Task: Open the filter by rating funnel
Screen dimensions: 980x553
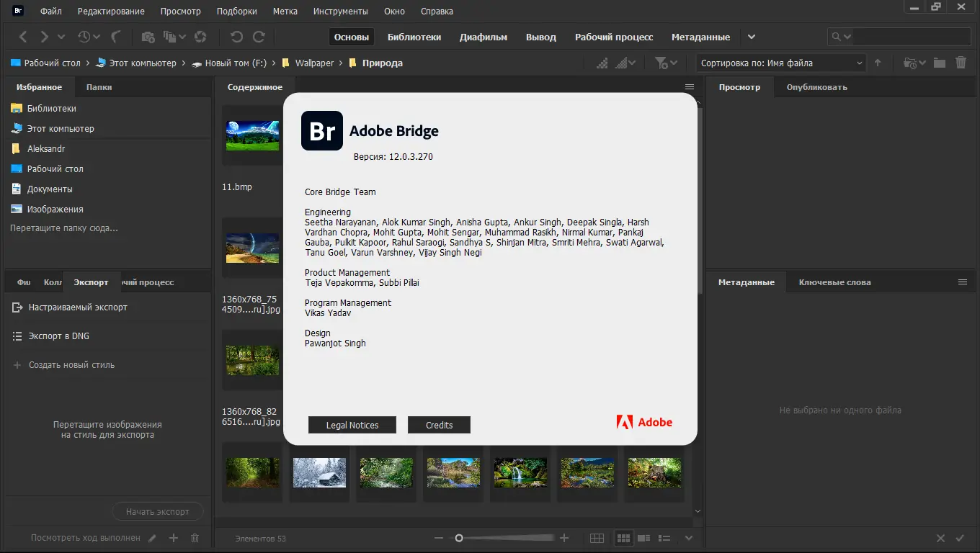Action: point(665,63)
